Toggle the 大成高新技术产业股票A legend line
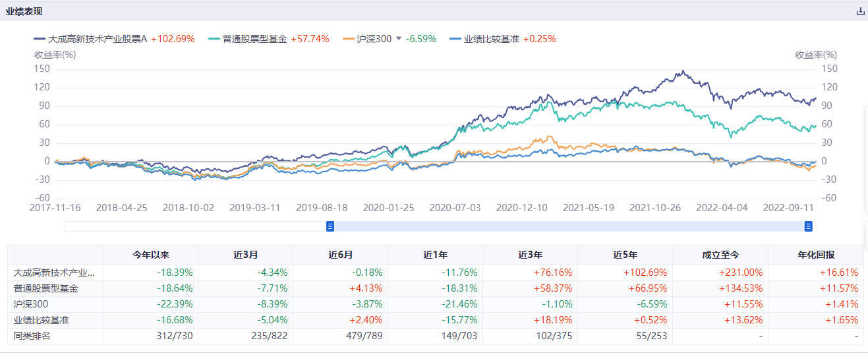The image size is (868, 355). click(x=98, y=39)
